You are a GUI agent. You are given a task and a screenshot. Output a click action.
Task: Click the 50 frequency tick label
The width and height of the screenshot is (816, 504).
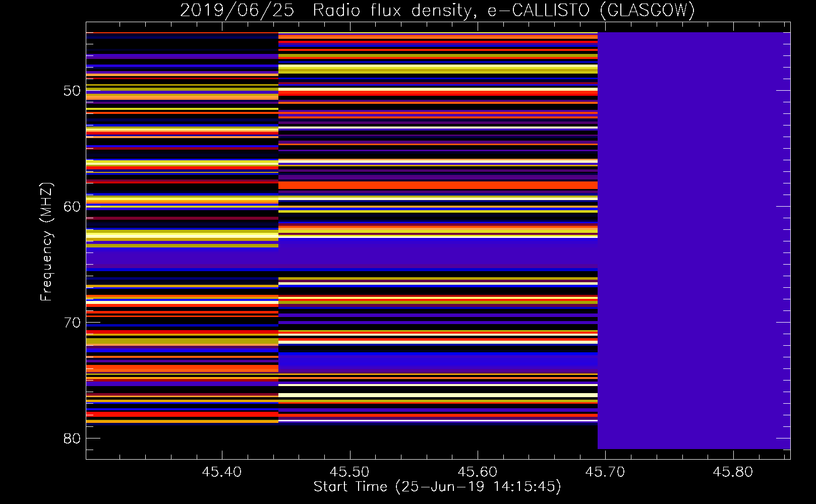[x=72, y=91]
